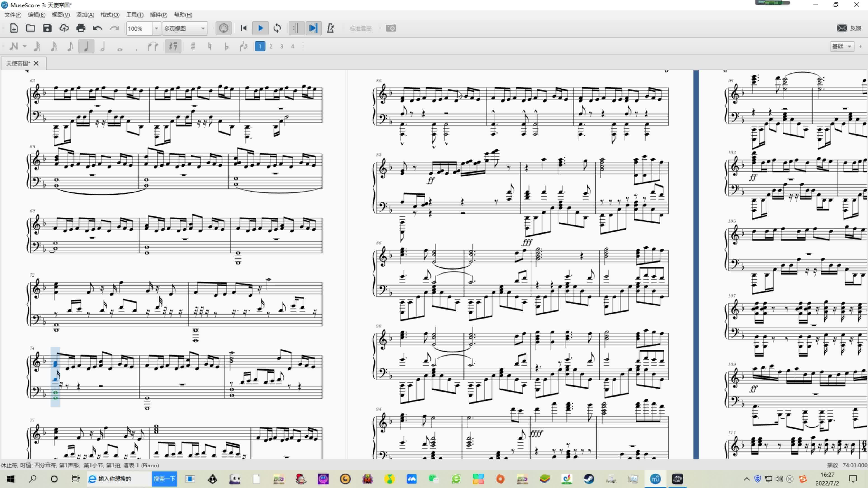
Task: Open the 视图(V) menu
Action: pyautogui.click(x=61, y=15)
